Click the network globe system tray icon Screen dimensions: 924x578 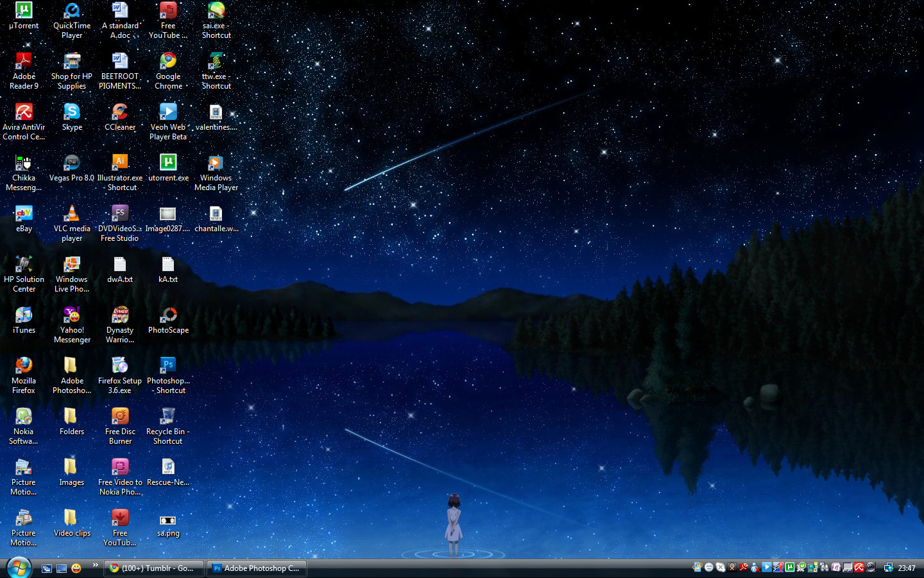[889, 567]
